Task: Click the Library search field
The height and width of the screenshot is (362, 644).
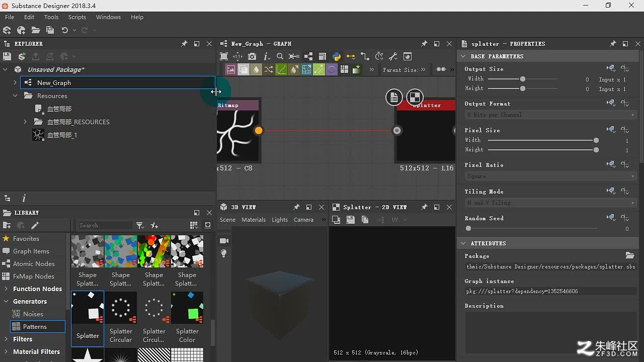Action: tap(105, 225)
